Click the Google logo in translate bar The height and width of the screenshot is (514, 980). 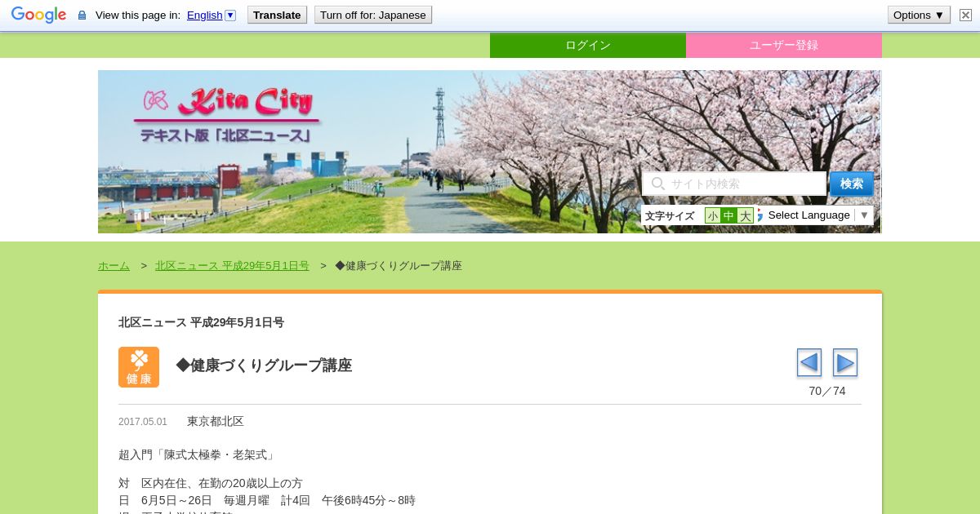click(x=38, y=15)
